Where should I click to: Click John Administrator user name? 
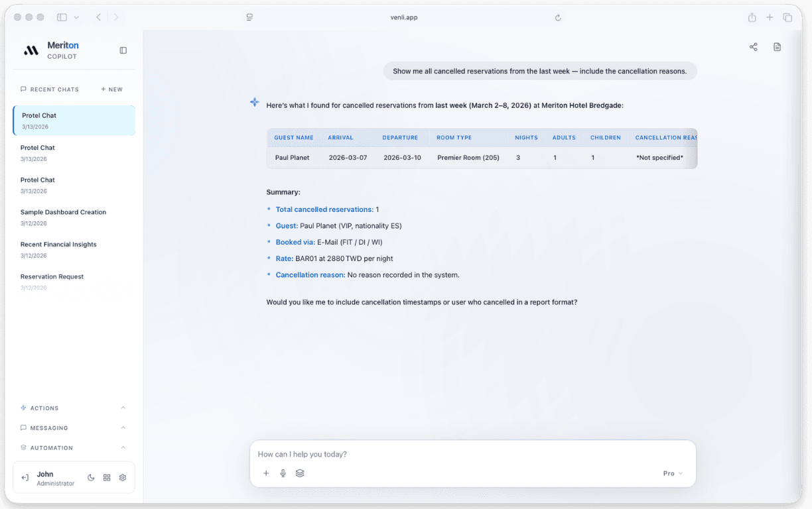point(56,479)
